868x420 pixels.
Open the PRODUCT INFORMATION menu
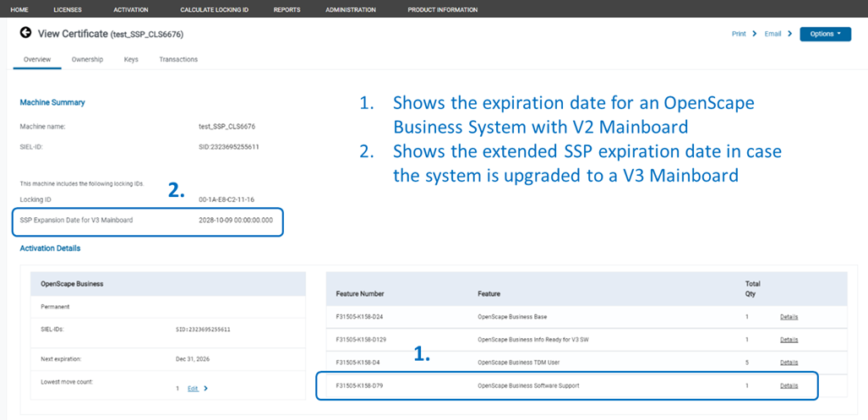tap(442, 9)
